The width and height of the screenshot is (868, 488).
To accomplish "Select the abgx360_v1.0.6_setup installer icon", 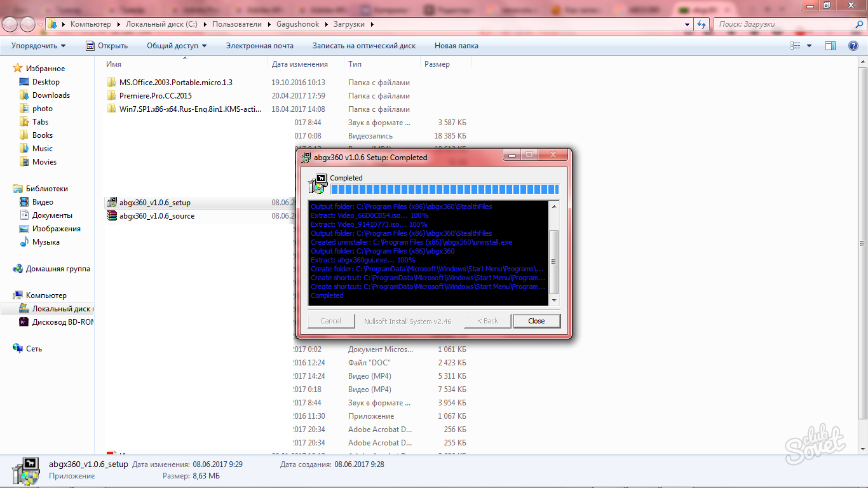I will pyautogui.click(x=112, y=203).
